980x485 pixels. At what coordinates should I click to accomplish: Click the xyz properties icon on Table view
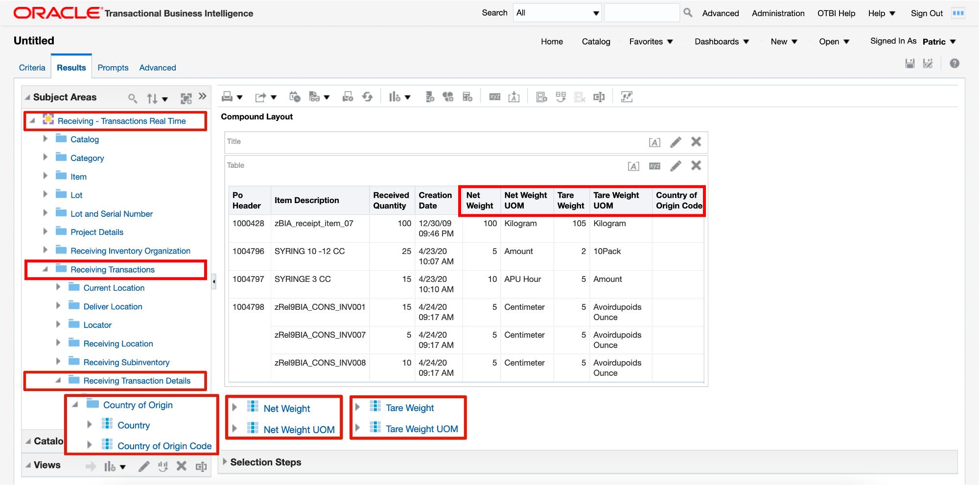pos(654,166)
